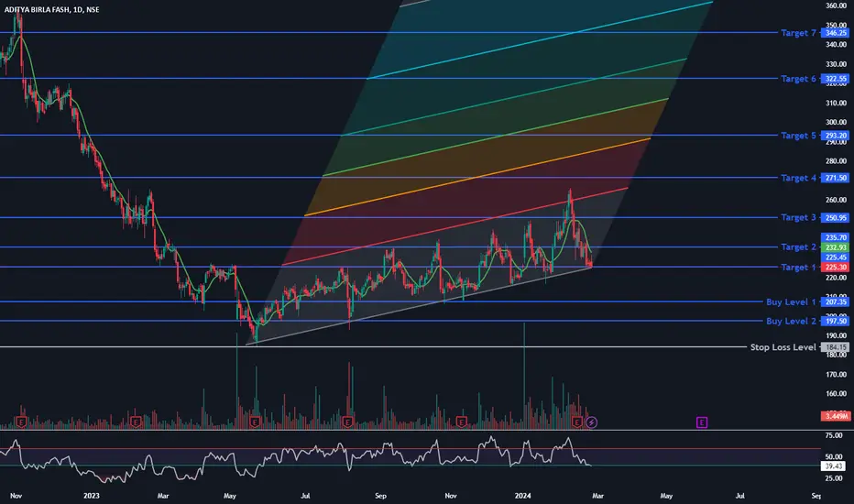This screenshot has width=854, height=504.
Task: Click the 225.45 price tag
Action: pos(836,257)
